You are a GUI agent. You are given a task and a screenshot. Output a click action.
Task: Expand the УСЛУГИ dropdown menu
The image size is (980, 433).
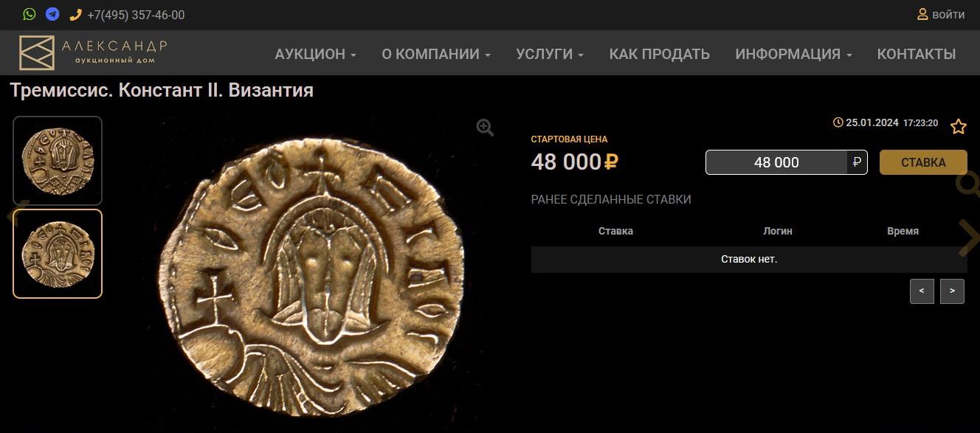click(x=550, y=54)
